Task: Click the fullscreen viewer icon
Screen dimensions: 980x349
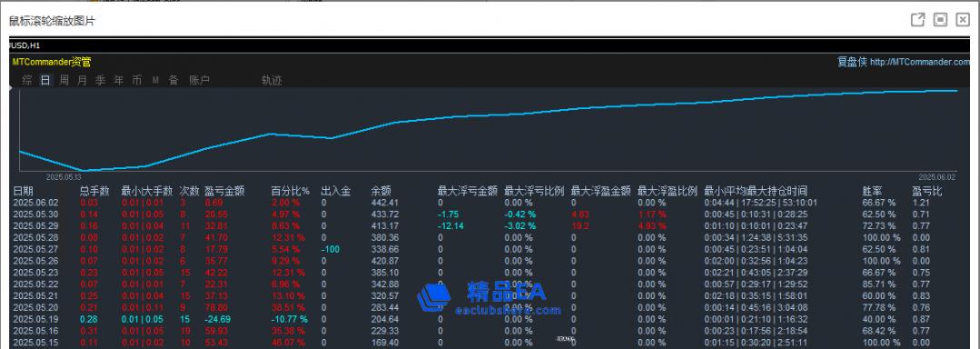Action: coord(940,20)
